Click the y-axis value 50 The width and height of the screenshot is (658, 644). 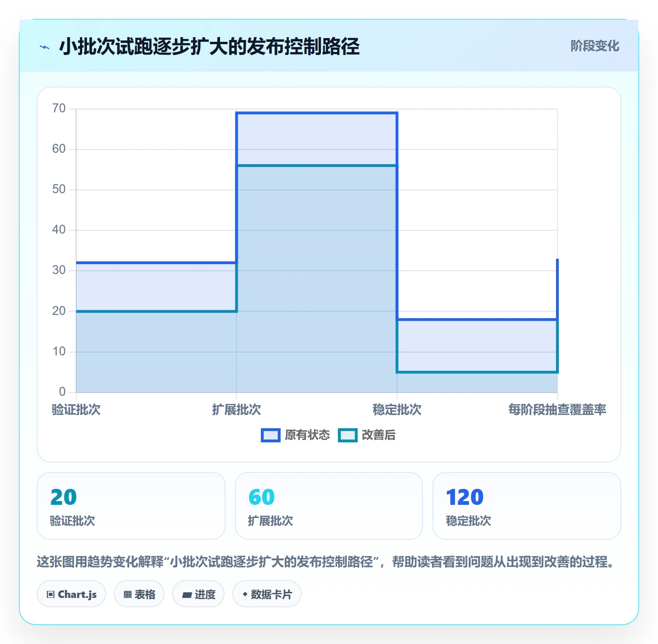(x=59, y=189)
